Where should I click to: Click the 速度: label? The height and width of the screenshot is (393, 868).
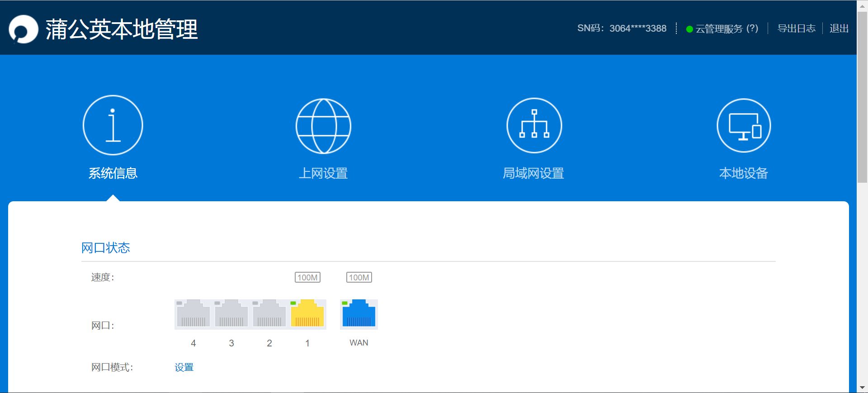103,277
